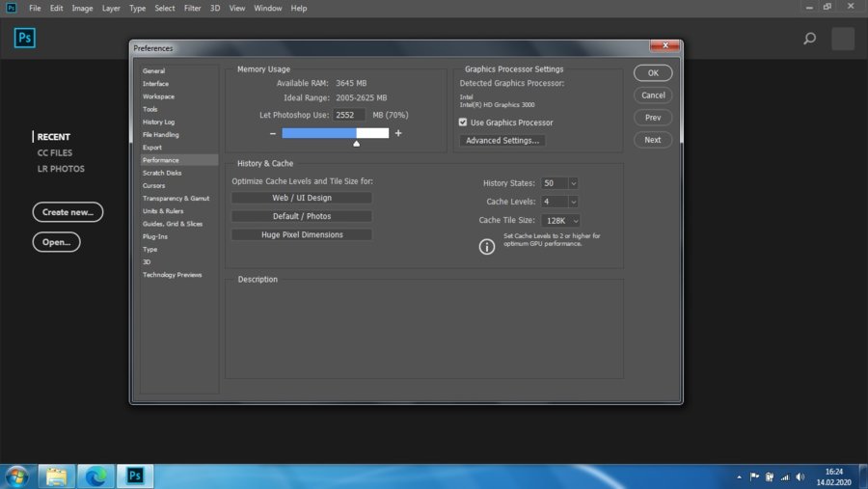The image size is (868, 489).
Task: Click the minus icon of memory slider
Action: pyautogui.click(x=272, y=133)
